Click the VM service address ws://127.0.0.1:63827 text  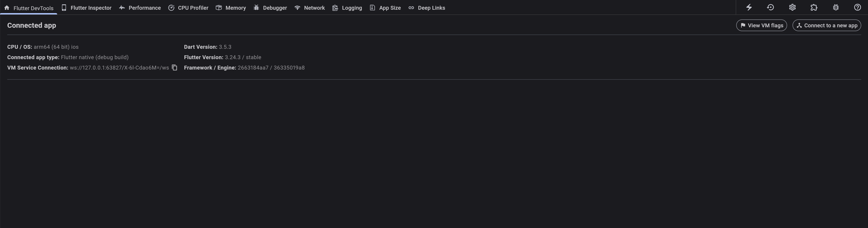click(119, 67)
